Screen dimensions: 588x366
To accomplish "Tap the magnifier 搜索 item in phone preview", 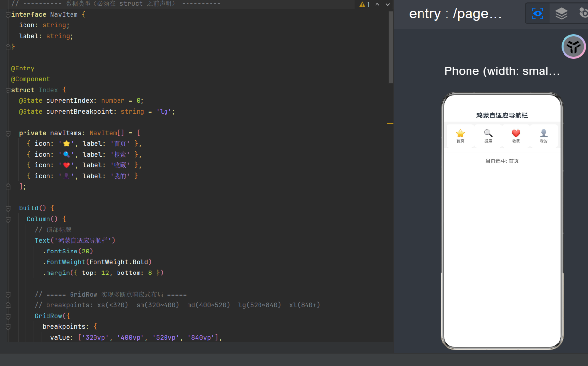I will [x=488, y=136].
